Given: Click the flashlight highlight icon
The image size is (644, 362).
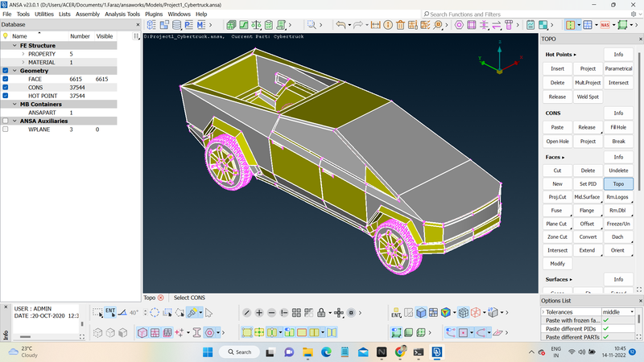Looking at the screenshot, I should (x=192, y=313).
